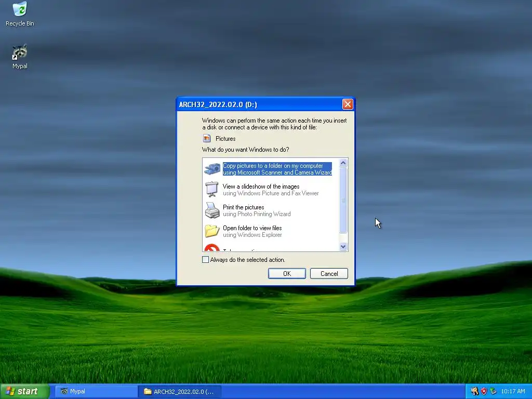Click the 10:17 AM clock
The width and height of the screenshot is (532, 399).
pos(513,391)
